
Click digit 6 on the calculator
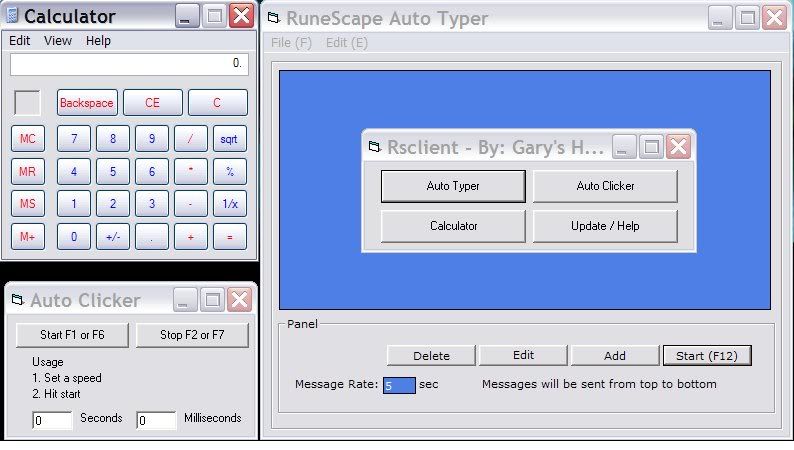click(x=152, y=171)
